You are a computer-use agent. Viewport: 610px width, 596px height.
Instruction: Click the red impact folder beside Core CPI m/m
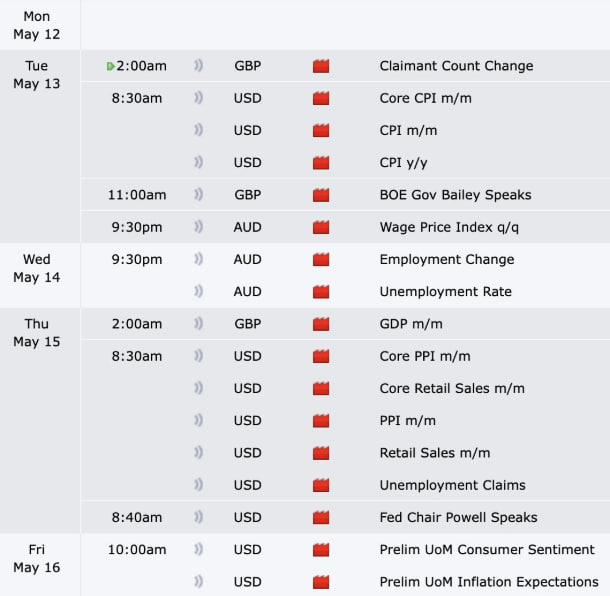click(321, 98)
